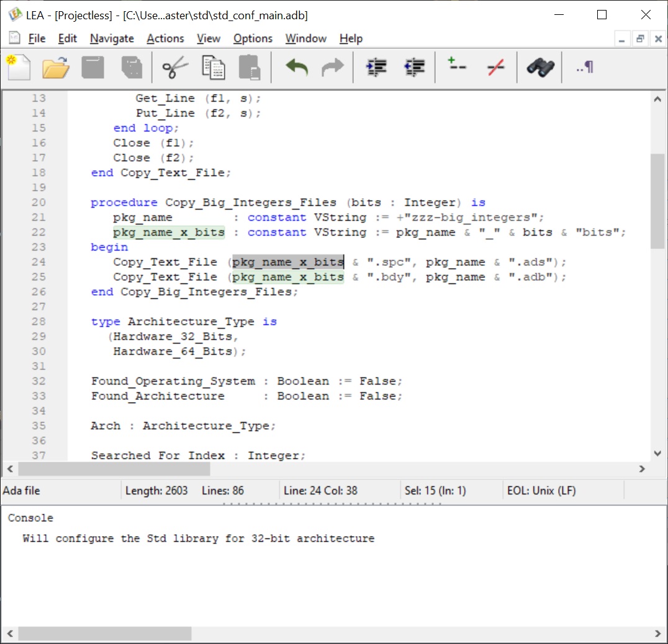Create a new file
The width and height of the screenshot is (668, 644).
click(19, 67)
